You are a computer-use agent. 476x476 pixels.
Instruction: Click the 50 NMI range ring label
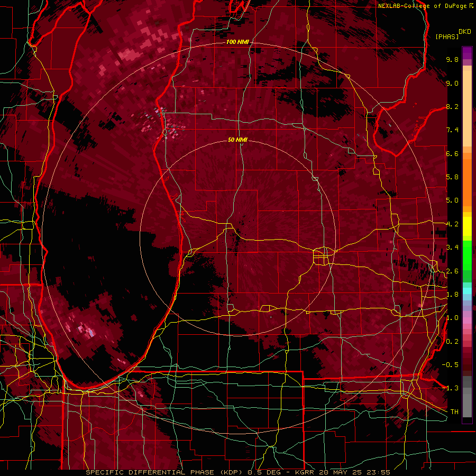pos(237,140)
